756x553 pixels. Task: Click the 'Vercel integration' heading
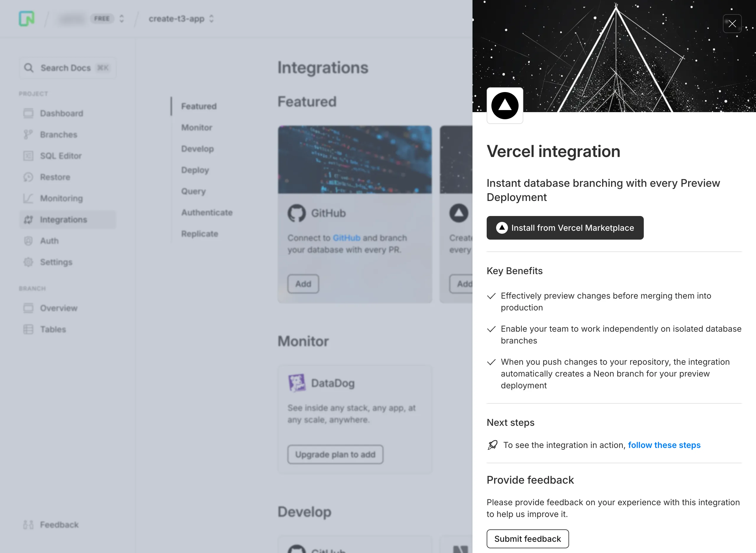pyautogui.click(x=553, y=151)
